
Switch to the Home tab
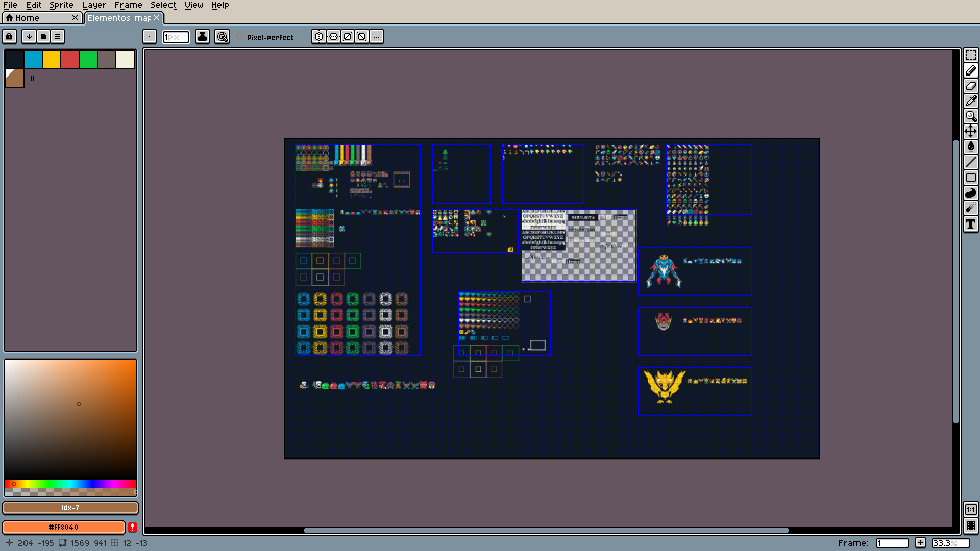(x=27, y=18)
